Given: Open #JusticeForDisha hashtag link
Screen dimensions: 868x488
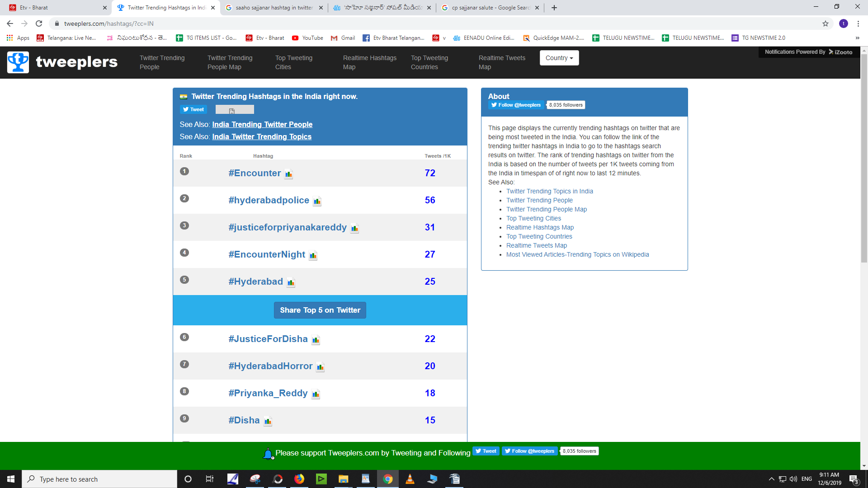Looking at the screenshot, I should pyautogui.click(x=268, y=339).
